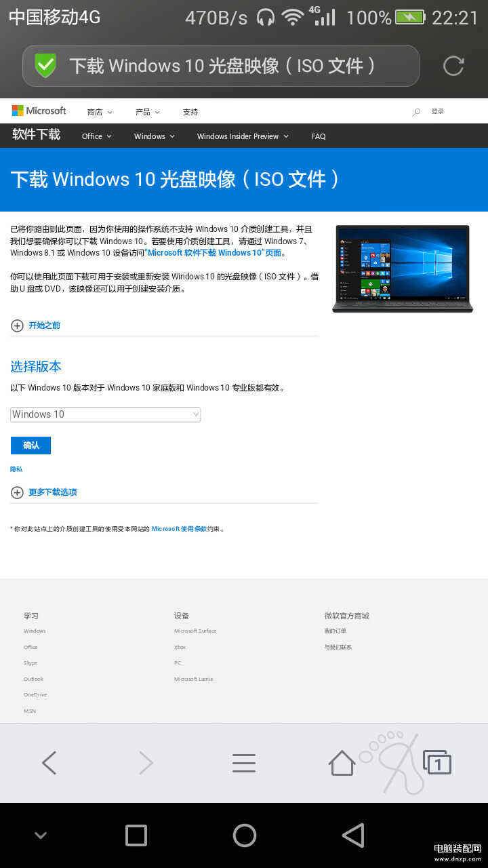
Task: Tap the status bar time 22:21
Action: [x=455, y=18]
